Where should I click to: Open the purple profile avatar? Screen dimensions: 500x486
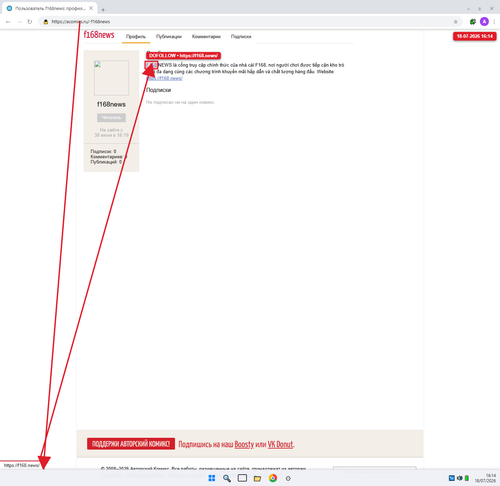pos(484,22)
